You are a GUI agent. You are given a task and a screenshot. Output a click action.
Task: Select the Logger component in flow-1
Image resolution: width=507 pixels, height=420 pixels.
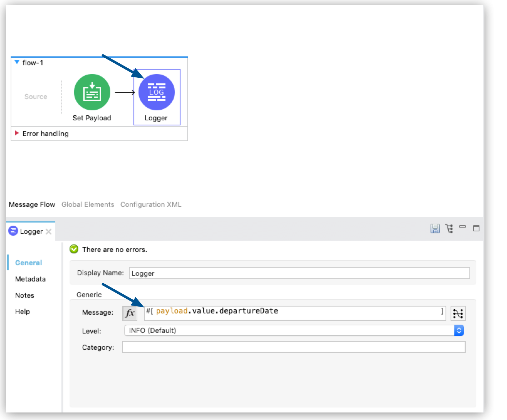[157, 92]
